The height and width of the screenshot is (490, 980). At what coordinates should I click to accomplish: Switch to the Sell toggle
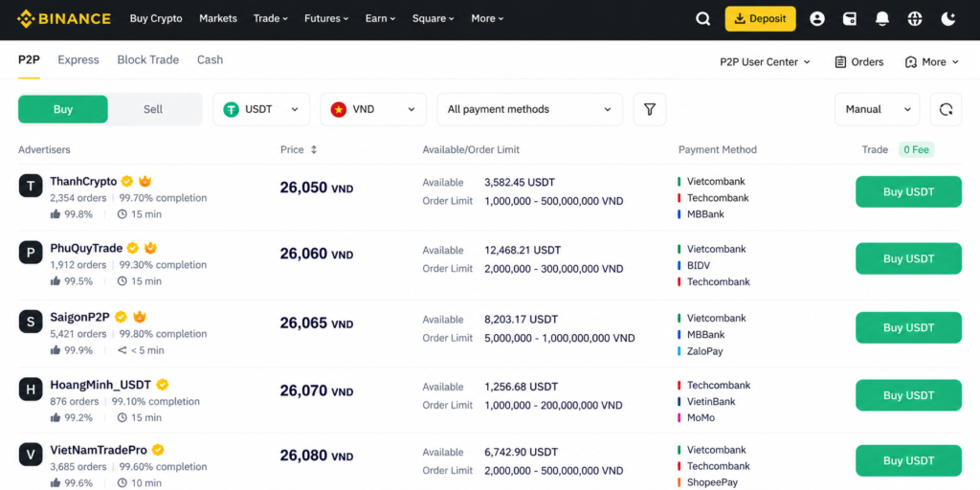(x=153, y=109)
